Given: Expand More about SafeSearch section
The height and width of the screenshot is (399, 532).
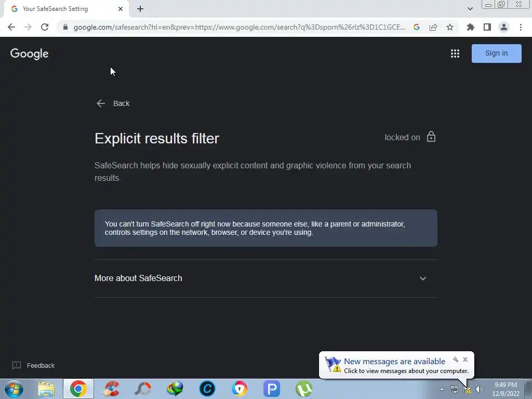Looking at the screenshot, I should click(x=265, y=278).
